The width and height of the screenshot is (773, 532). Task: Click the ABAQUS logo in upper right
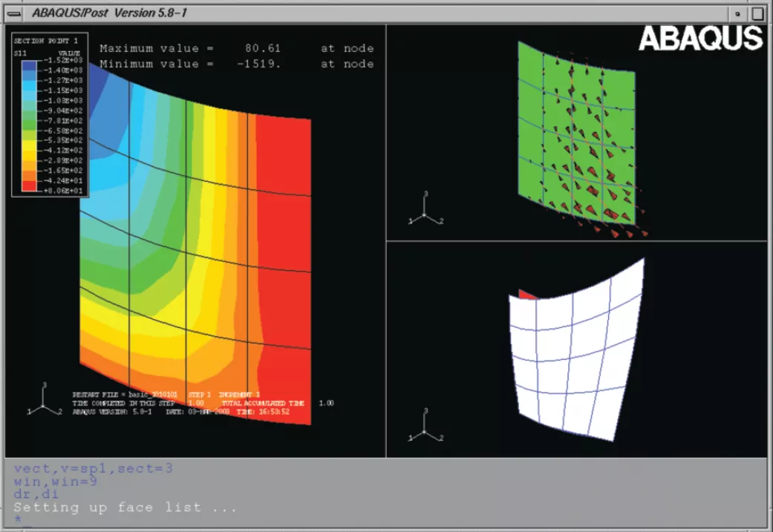click(700, 39)
